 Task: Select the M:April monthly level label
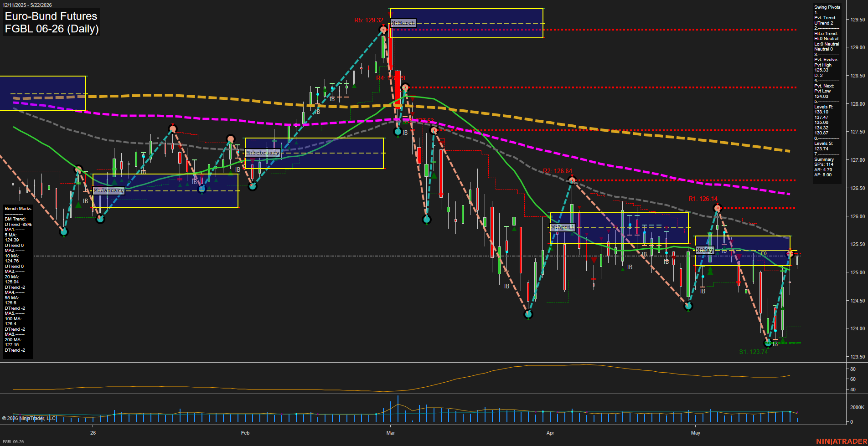pyautogui.click(x=563, y=227)
